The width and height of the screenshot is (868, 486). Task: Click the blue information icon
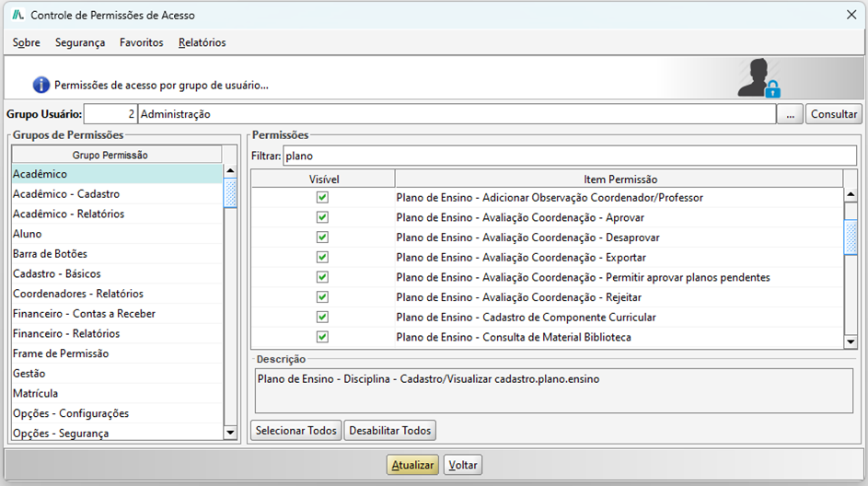pos(41,86)
